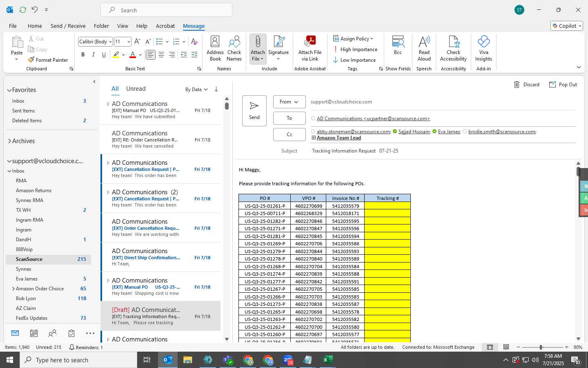
Task: Switch to Reading view in status bar
Action: point(506,347)
